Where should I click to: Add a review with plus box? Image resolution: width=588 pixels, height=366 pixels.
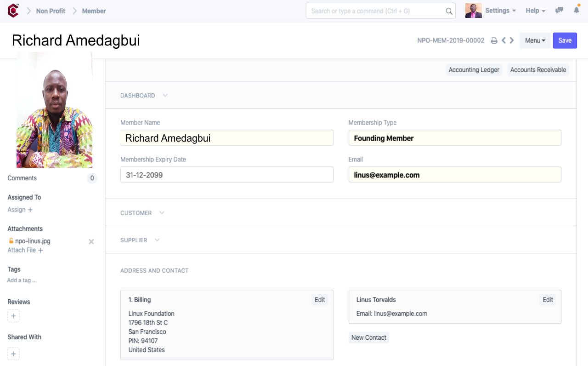tap(13, 316)
